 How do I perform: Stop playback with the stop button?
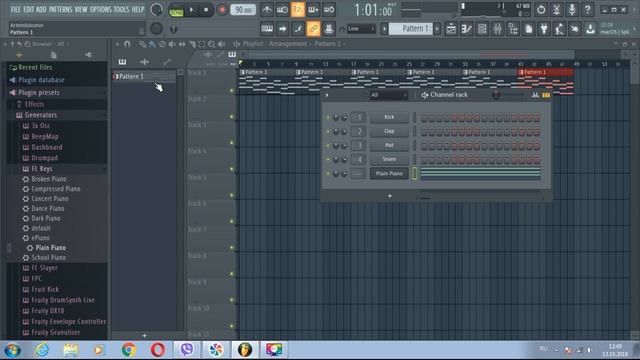(x=206, y=10)
